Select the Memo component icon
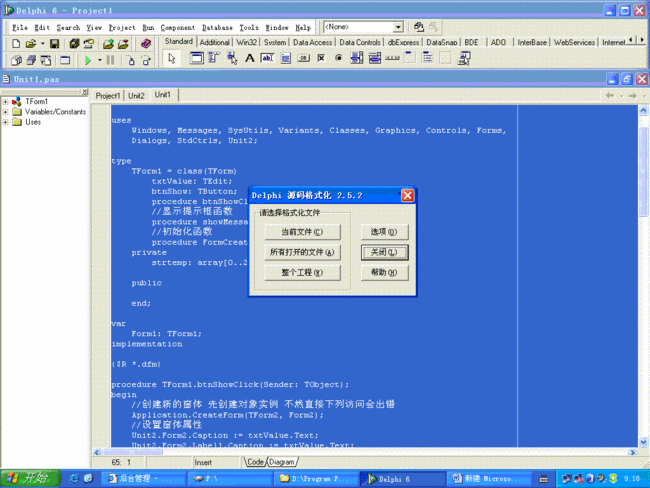Image resolution: width=650 pixels, height=488 pixels. click(x=286, y=58)
